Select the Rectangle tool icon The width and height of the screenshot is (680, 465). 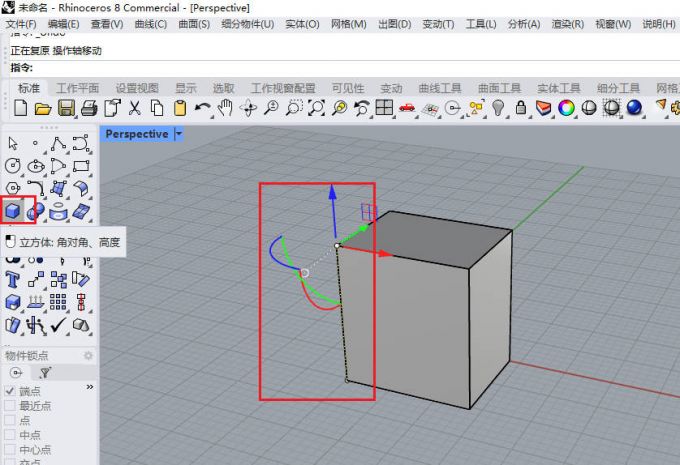(x=81, y=166)
